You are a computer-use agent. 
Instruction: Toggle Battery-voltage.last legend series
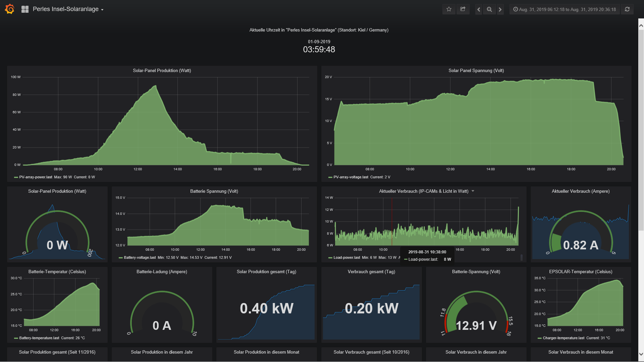click(x=140, y=258)
